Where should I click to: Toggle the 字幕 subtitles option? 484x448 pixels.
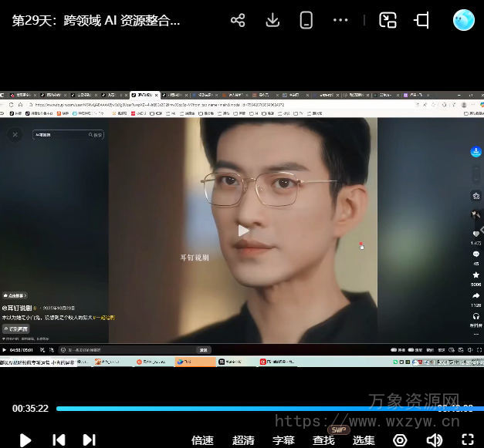tap(283, 440)
